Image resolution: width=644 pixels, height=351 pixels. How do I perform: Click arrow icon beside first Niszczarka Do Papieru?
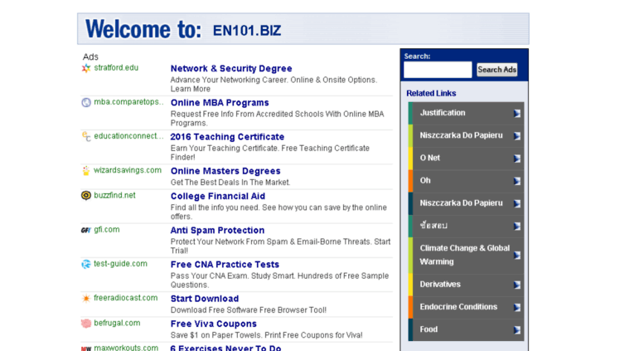(x=516, y=136)
